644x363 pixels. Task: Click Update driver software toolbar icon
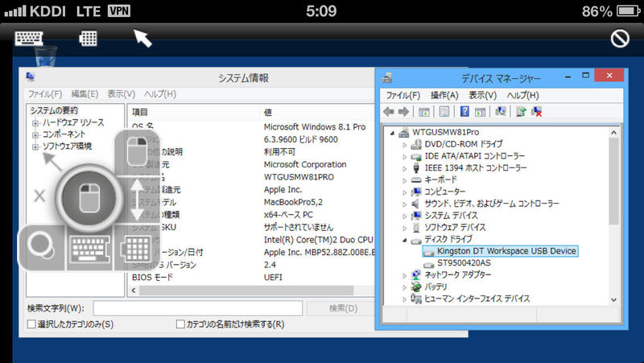click(521, 111)
